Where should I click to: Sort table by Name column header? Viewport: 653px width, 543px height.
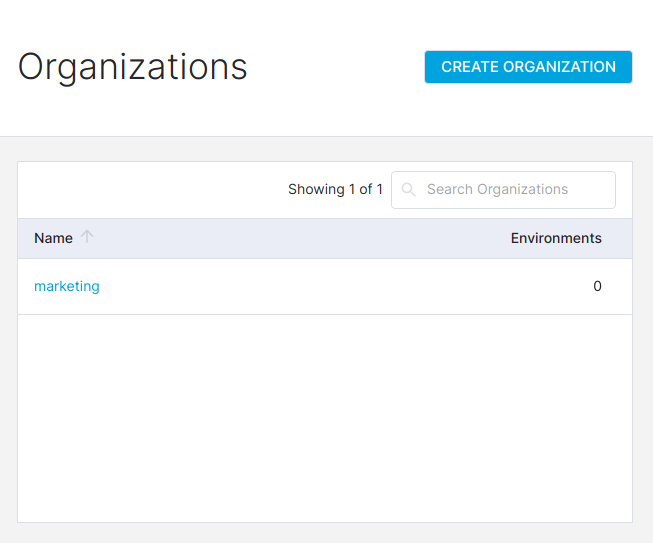(x=53, y=238)
